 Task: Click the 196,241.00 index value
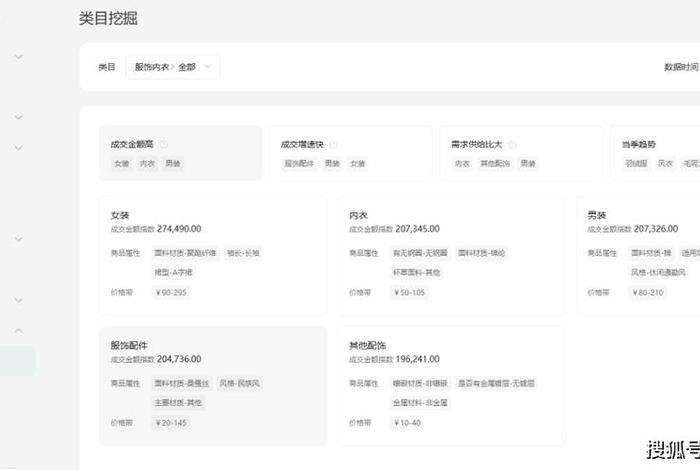coord(417,359)
